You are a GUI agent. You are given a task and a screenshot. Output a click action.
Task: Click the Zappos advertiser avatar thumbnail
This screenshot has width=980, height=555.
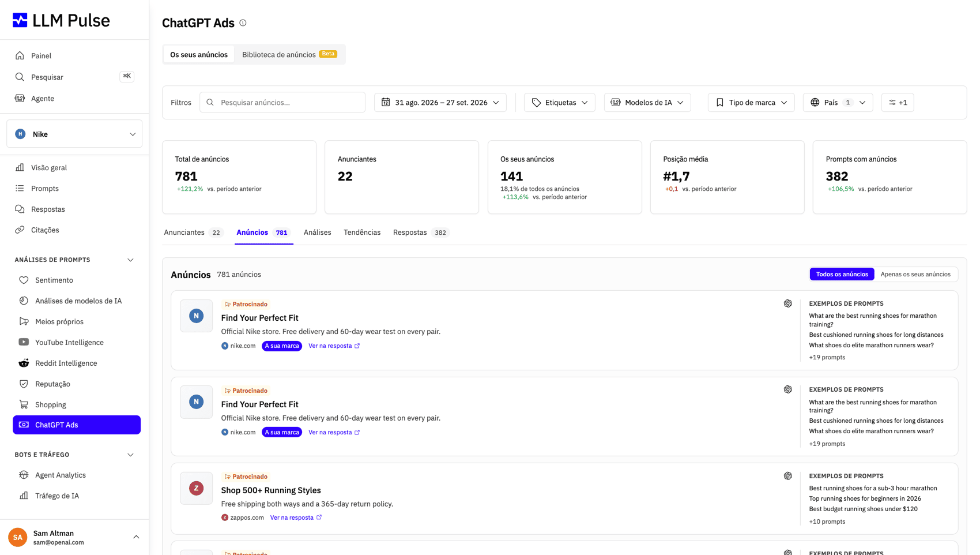click(197, 489)
